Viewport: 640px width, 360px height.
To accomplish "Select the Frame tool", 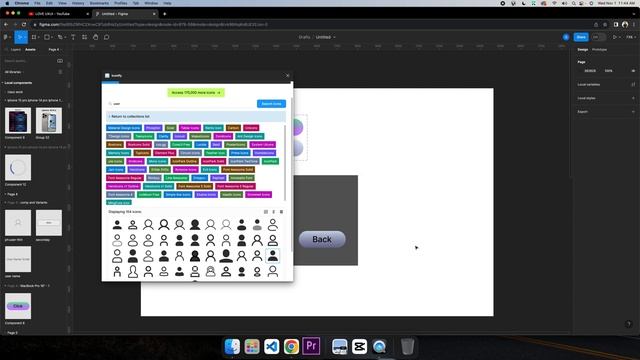I will (34, 37).
